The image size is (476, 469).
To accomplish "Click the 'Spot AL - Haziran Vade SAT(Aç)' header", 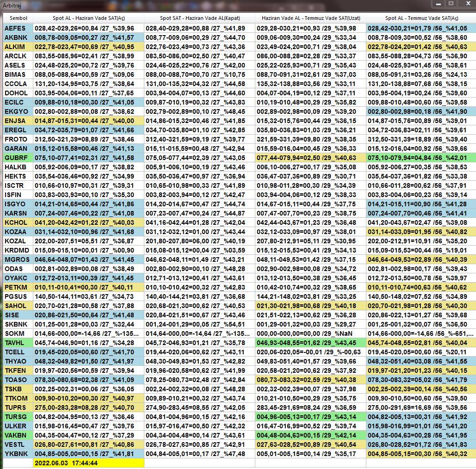I will [x=88, y=18].
